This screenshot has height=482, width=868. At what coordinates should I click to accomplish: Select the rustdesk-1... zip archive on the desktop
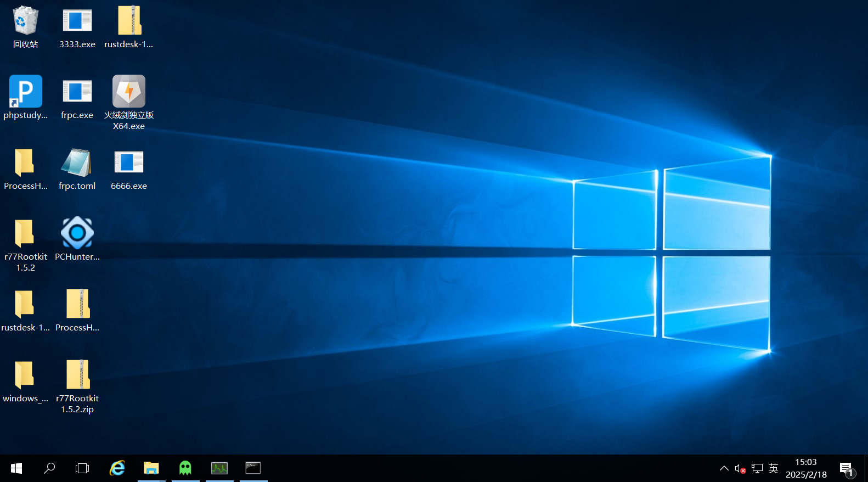pos(129,27)
